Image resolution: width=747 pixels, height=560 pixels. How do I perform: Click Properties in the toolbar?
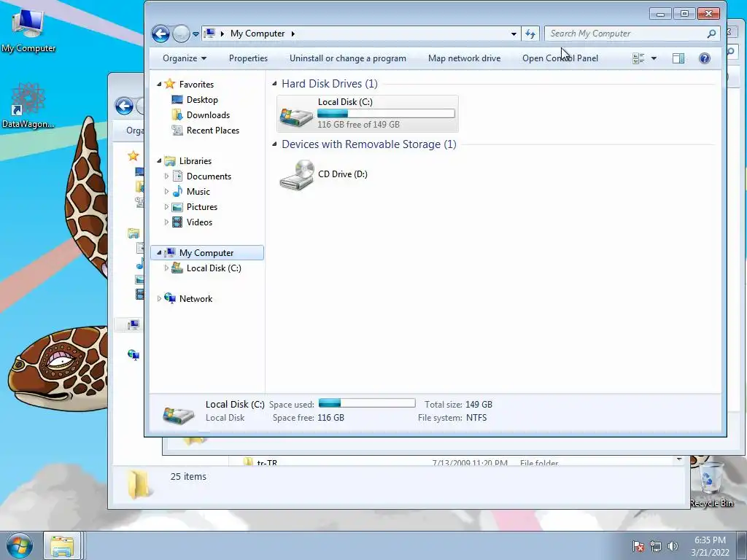pyautogui.click(x=248, y=58)
